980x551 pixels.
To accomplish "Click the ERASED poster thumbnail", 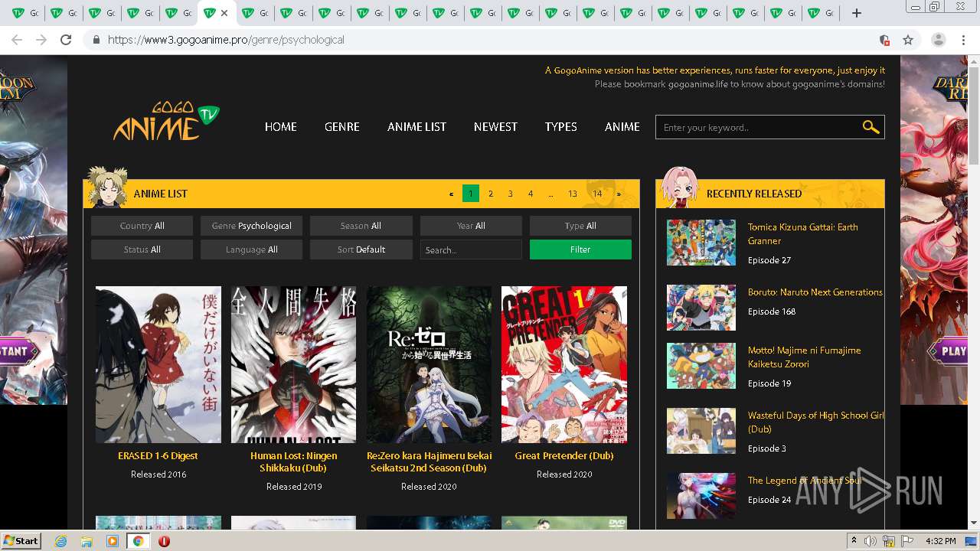I will pos(158,364).
